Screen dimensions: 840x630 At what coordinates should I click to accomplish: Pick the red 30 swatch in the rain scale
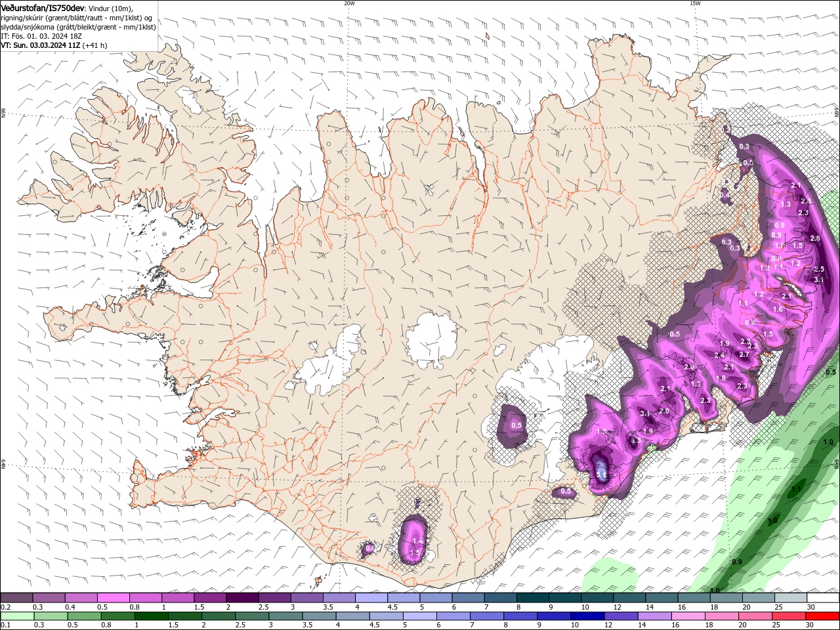[x=822, y=616]
